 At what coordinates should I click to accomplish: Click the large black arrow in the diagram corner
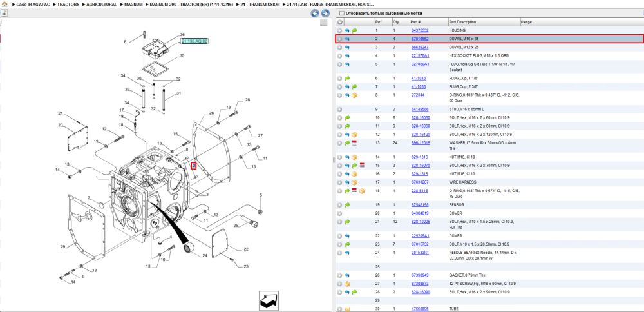pos(269,301)
